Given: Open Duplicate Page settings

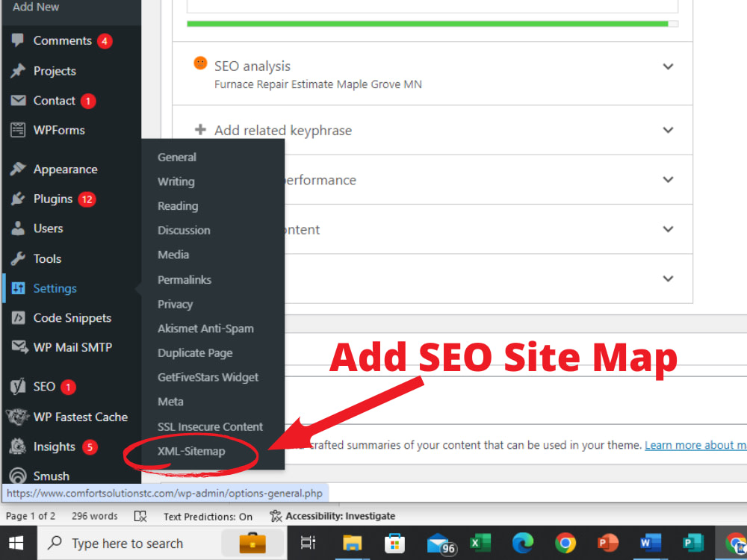Looking at the screenshot, I should (195, 353).
